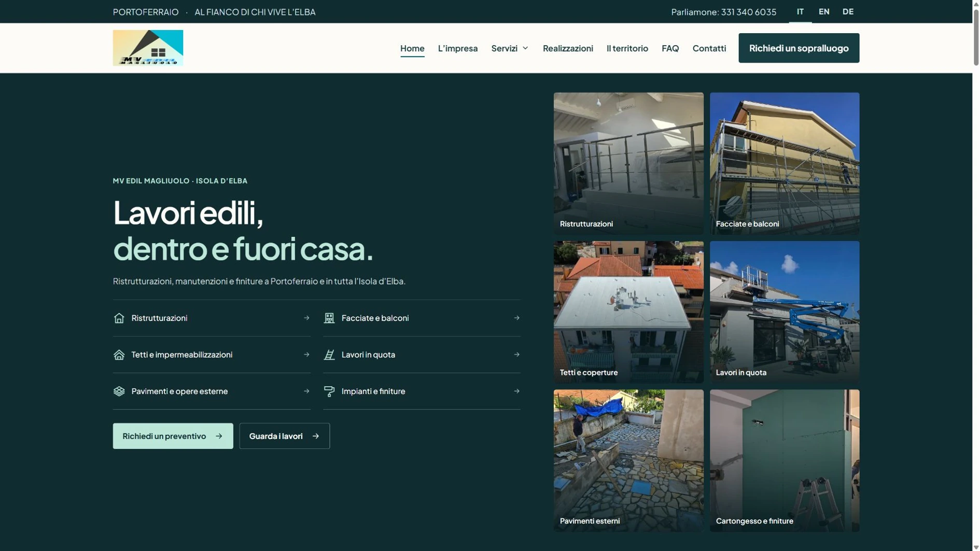Open the Contatti page

(x=709, y=48)
